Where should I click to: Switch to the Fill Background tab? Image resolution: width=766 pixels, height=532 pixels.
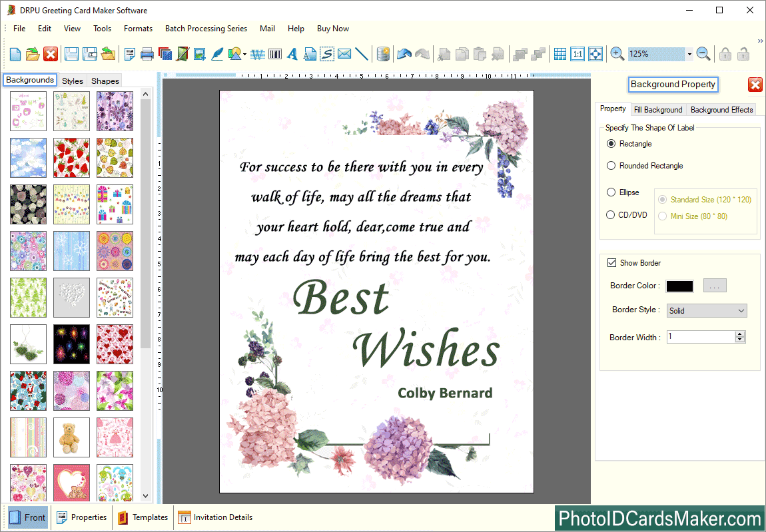coord(657,110)
